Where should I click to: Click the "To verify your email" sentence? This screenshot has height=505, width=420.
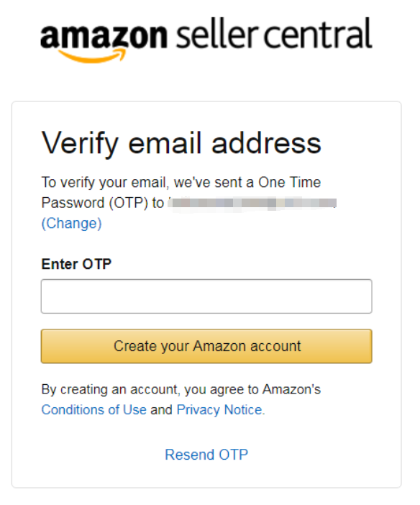tap(105, 183)
